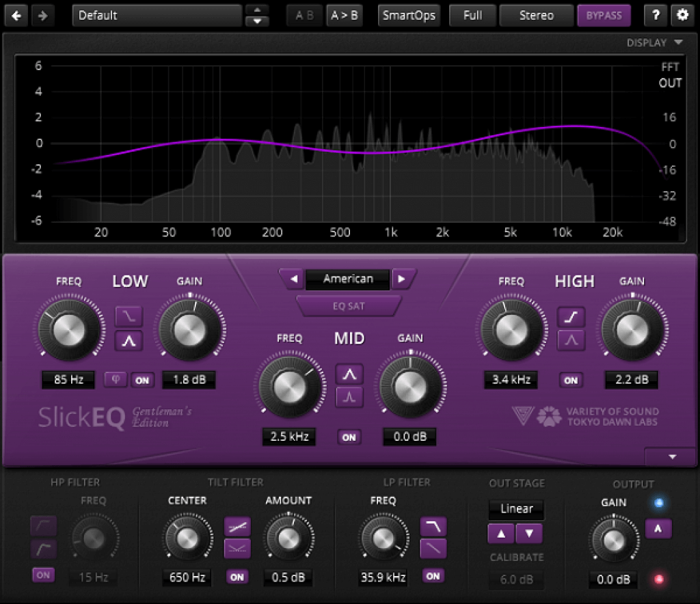The width and height of the screenshot is (700, 604).
Task: Select the bell curve shape for the LOW band
Action: click(x=127, y=340)
